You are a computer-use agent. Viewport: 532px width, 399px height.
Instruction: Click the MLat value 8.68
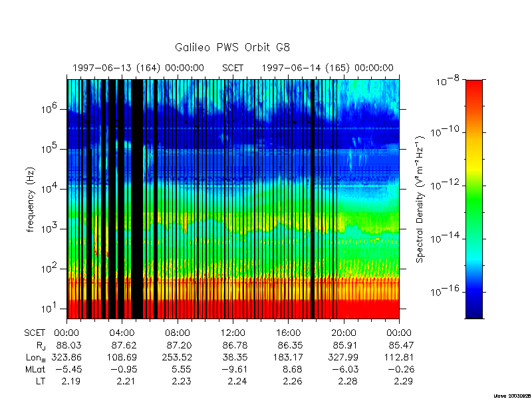[x=292, y=369]
